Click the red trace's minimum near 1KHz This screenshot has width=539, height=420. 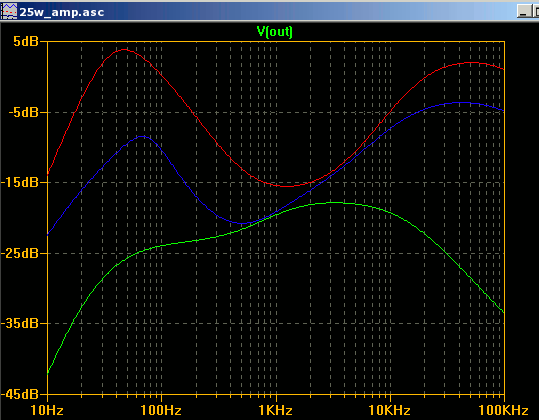click(287, 186)
